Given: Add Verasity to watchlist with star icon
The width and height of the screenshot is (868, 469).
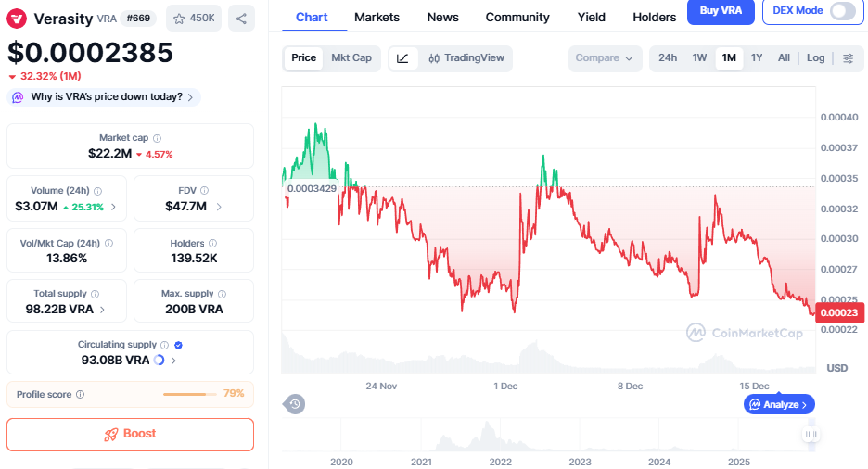Looking at the screenshot, I should [x=179, y=18].
